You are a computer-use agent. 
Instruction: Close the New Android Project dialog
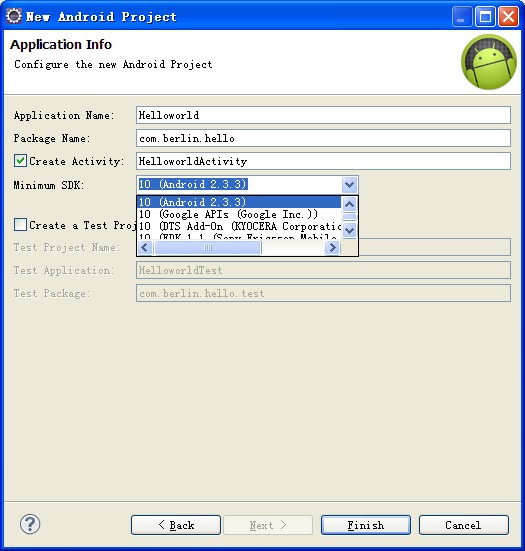click(x=508, y=17)
